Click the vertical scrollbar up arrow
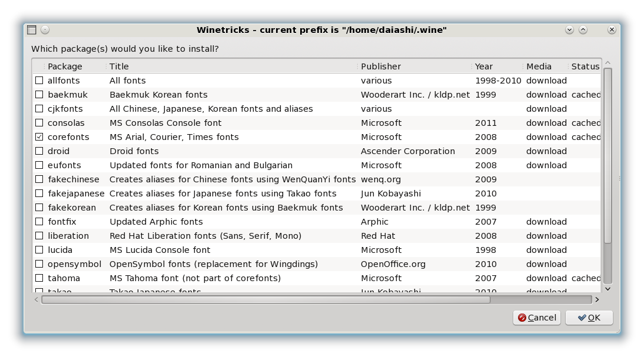This screenshot has width=644, height=357. coord(608,63)
